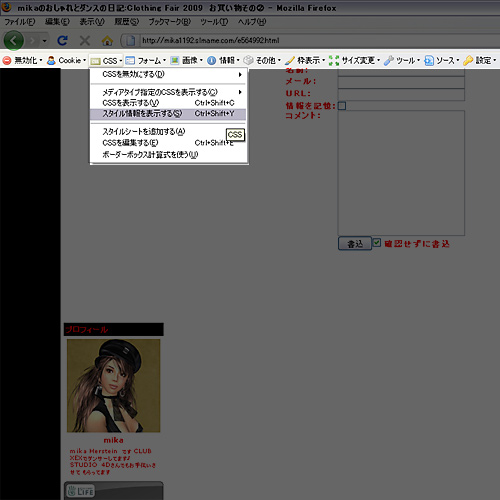Click the green Back navigation arrow
Screen dimensions: 500x500
[14, 41]
